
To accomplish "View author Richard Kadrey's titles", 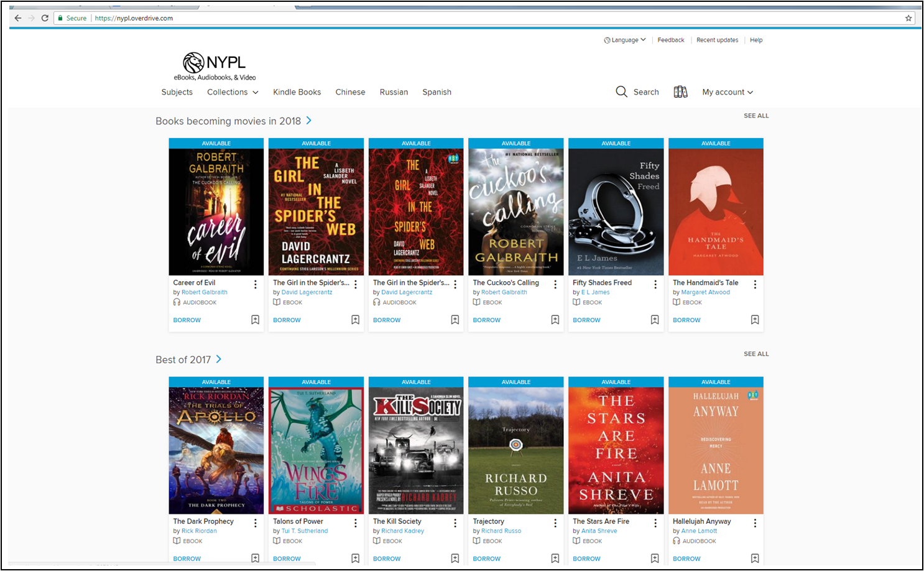I will tap(403, 531).
